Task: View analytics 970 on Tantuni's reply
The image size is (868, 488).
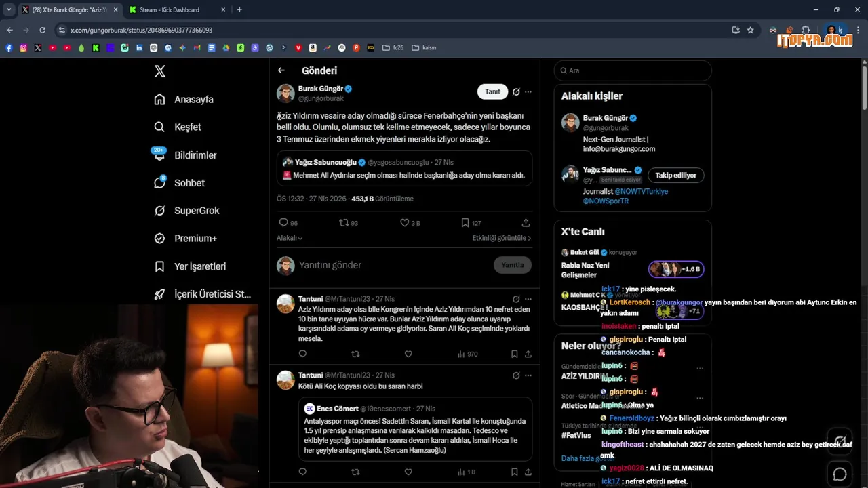Action: point(468,354)
